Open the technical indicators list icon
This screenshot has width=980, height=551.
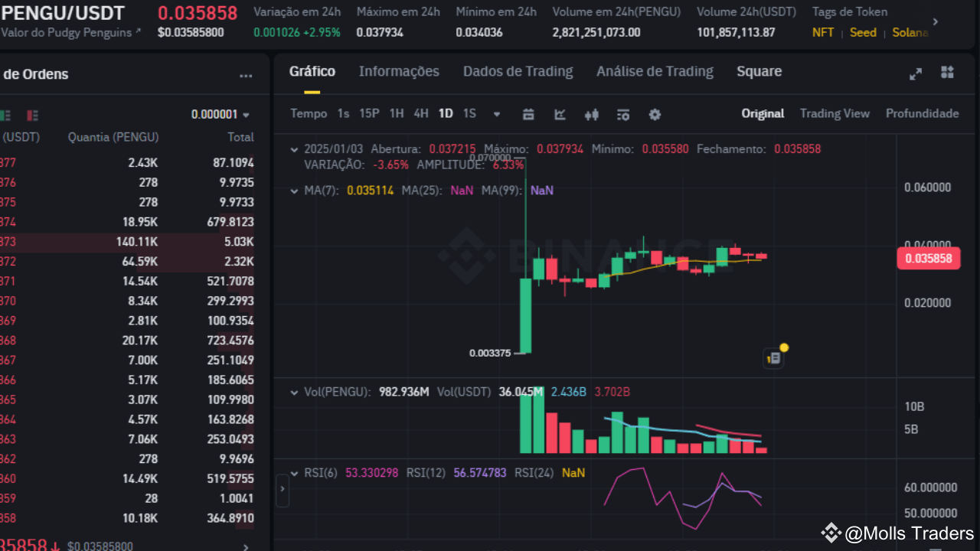point(622,115)
